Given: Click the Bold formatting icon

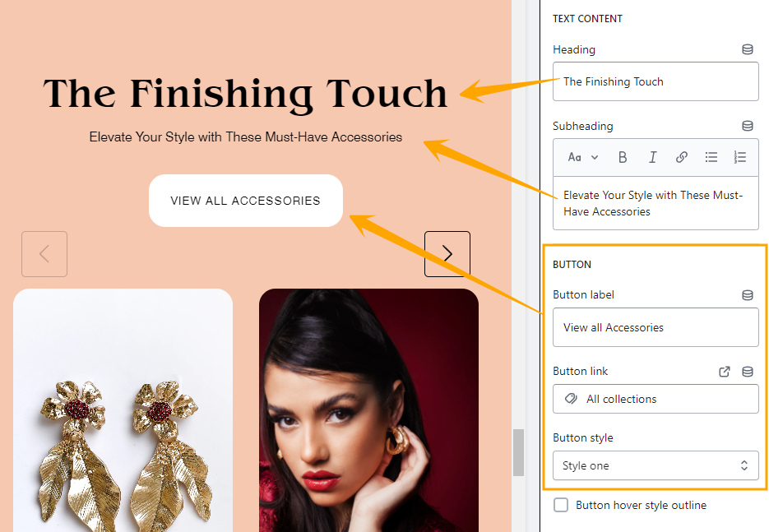Looking at the screenshot, I should (x=623, y=157).
